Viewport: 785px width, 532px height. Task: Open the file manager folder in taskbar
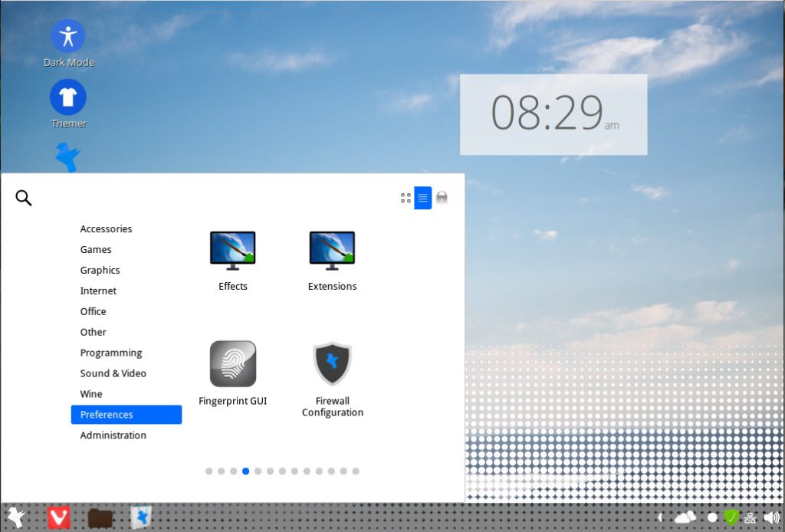coord(101,518)
